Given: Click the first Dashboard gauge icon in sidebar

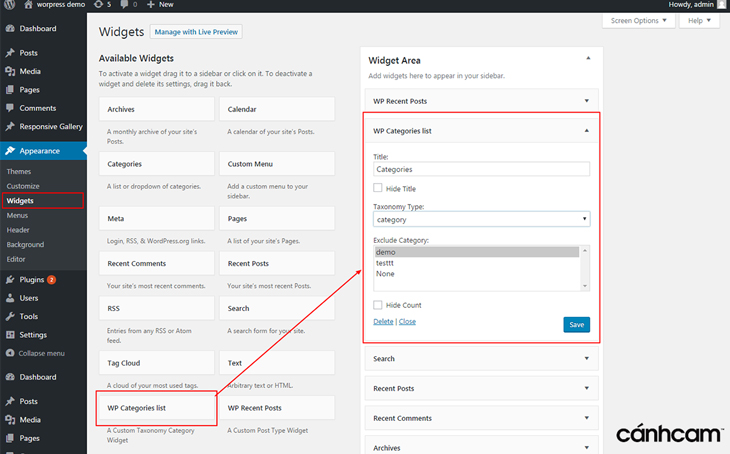Looking at the screenshot, I should (10, 28).
